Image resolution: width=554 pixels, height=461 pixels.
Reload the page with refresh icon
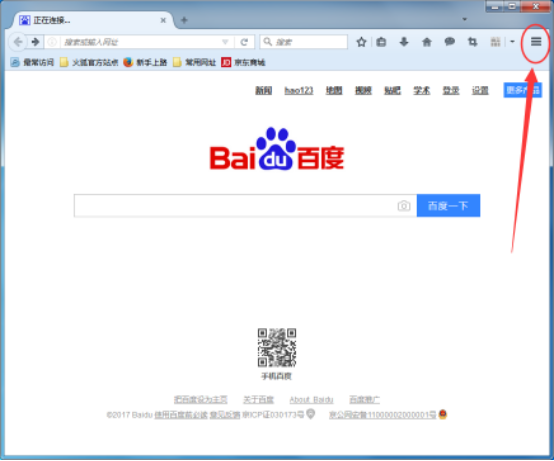point(244,42)
